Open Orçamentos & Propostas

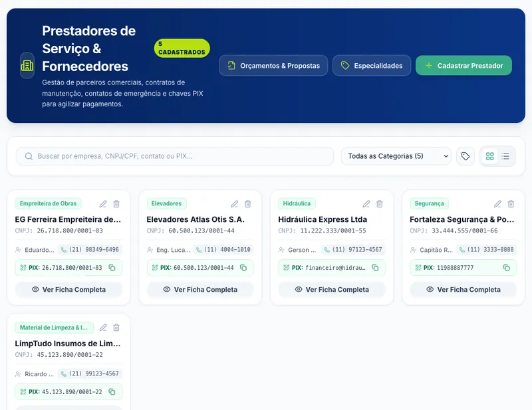(273, 65)
